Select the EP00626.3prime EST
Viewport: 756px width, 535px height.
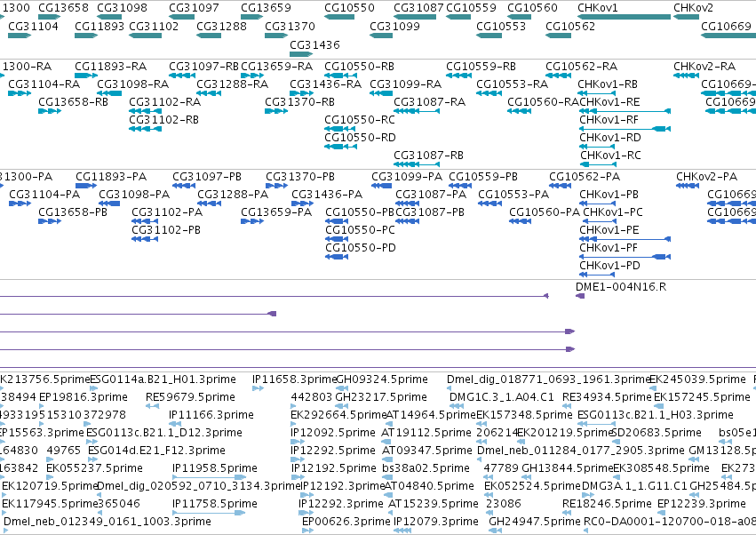[307, 531]
